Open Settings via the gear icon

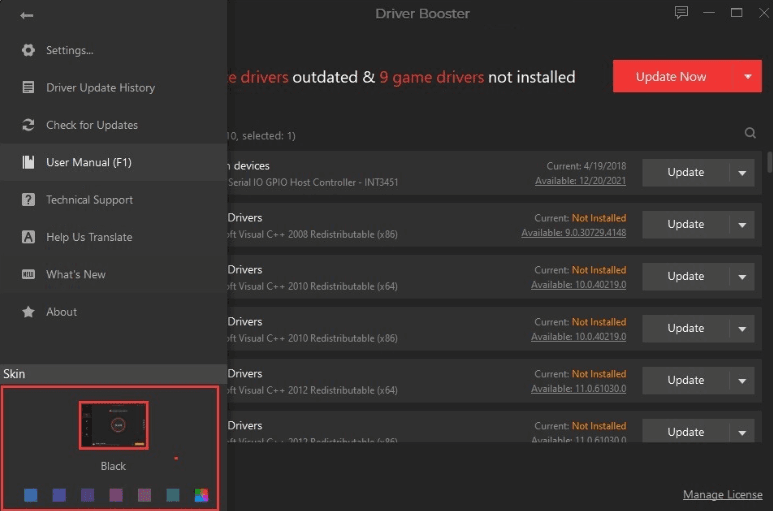tap(28, 50)
